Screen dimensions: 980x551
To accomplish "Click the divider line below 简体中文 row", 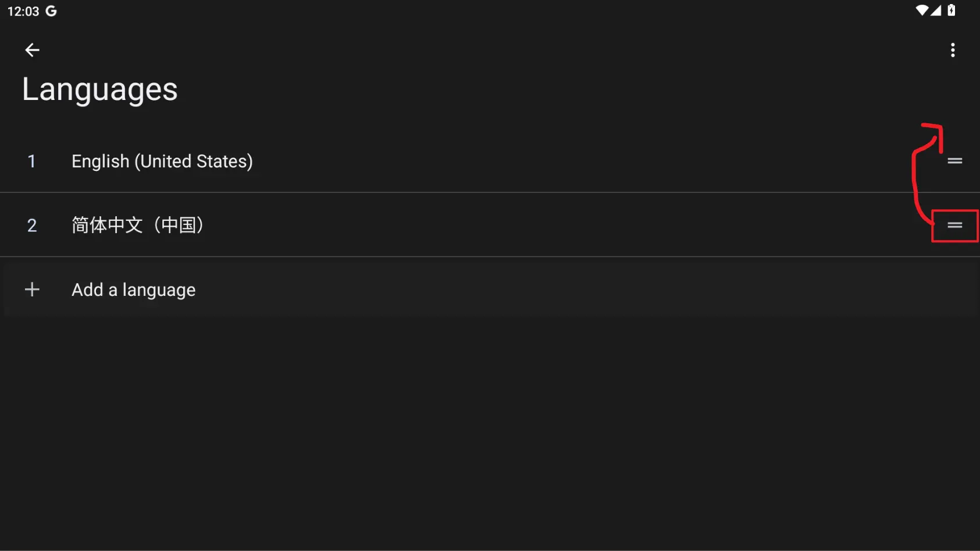I will pos(465,256).
